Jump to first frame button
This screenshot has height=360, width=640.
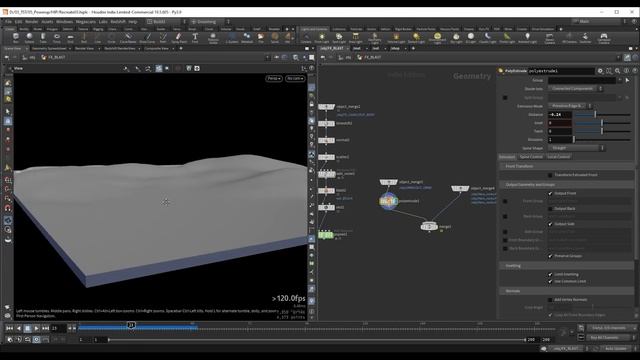(9, 328)
